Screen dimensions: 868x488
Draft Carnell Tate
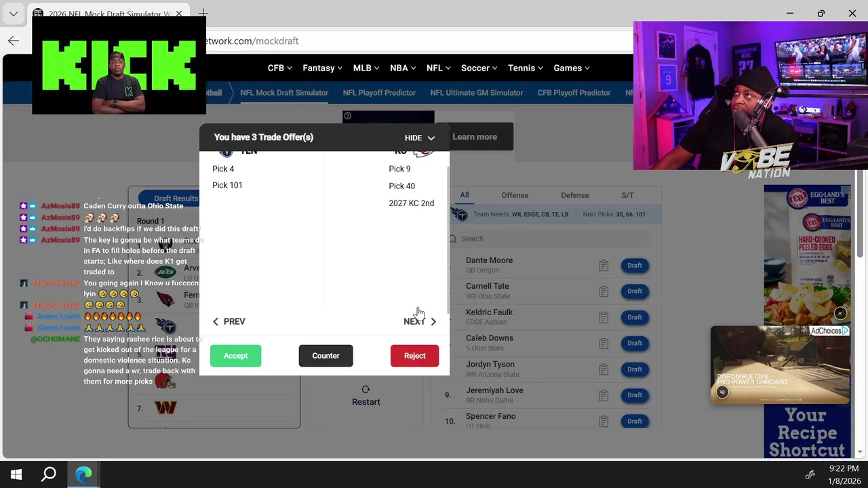[635, 291]
